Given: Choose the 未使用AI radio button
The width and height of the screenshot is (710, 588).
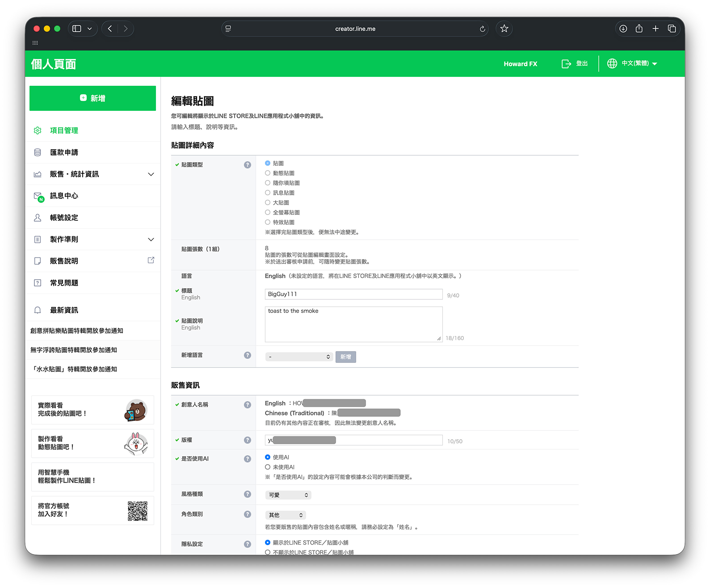Looking at the screenshot, I should pyautogui.click(x=268, y=467).
